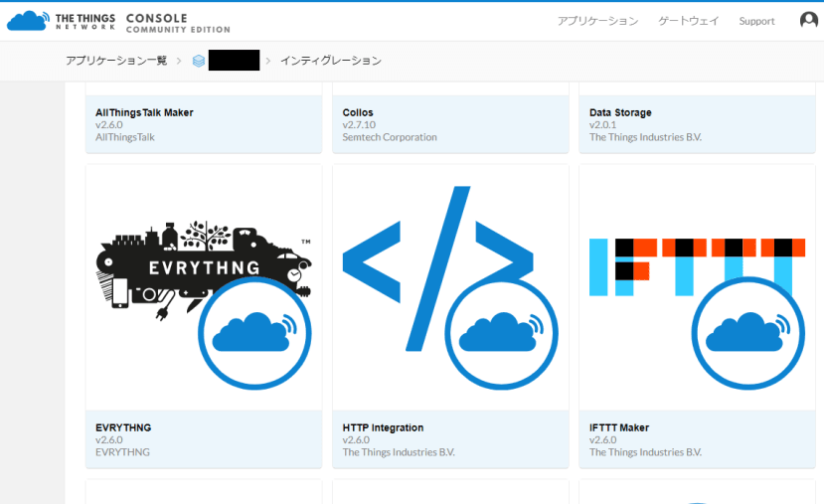Viewport: 824px width, 504px height.
Task: Choose the Data Storage integration title
Action: pyautogui.click(x=620, y=112)
